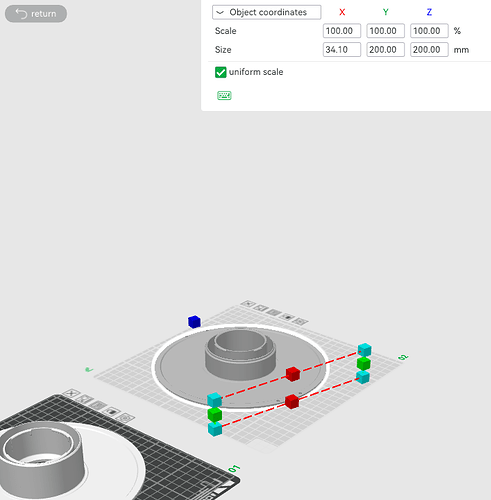Click the auto-orient icon on plate 01
The width and height of the screenshot is (491, 500).
coord(85,399)
